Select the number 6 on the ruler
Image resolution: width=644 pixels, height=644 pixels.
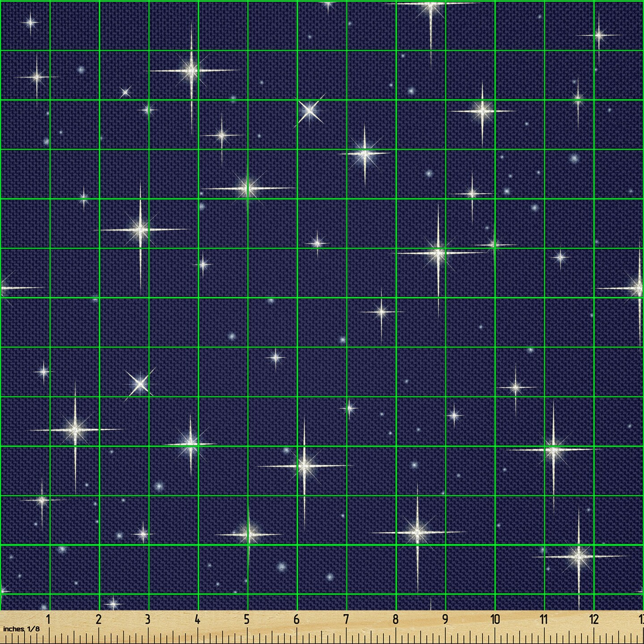296,619
